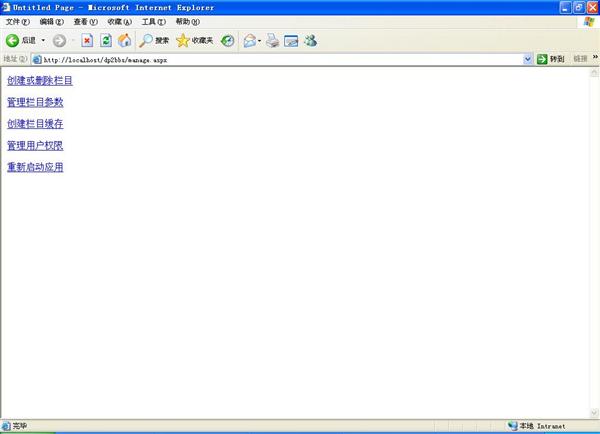Open the 查看(V) menu
This screenshot has height=434, width=600.
pyautogui.click(x=86, y=22)
